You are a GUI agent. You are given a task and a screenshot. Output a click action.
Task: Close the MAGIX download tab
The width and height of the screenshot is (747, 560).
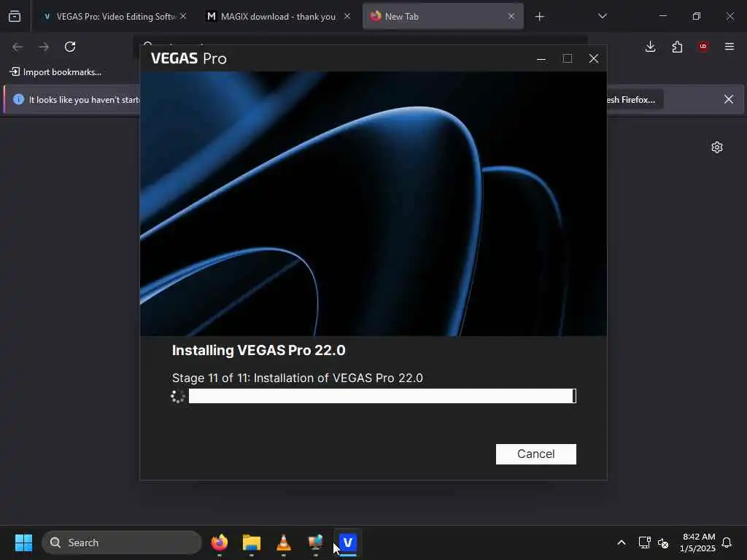[x=347, y=17]
